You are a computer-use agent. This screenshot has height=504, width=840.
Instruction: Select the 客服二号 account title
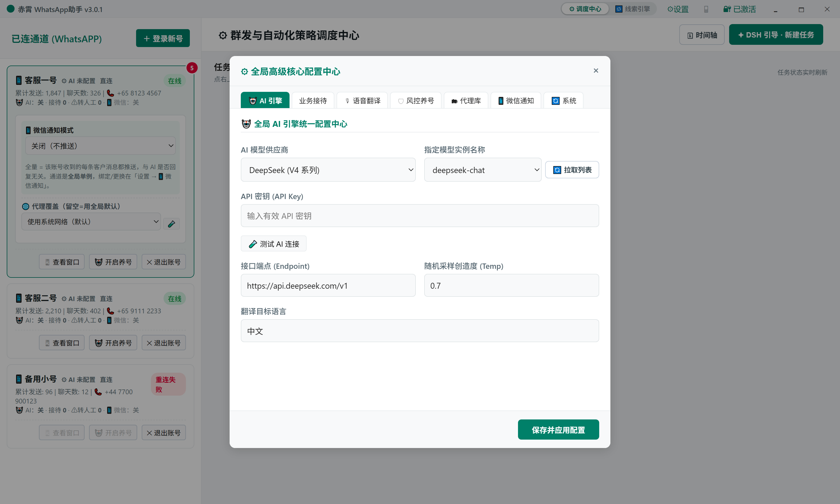click(x=40, y=298)
